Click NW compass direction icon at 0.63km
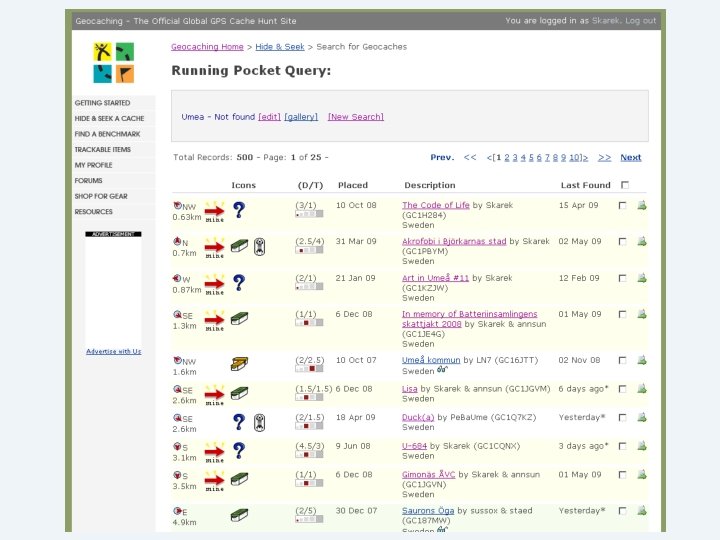This screenshot has width=720, height=540. point(177,205)
